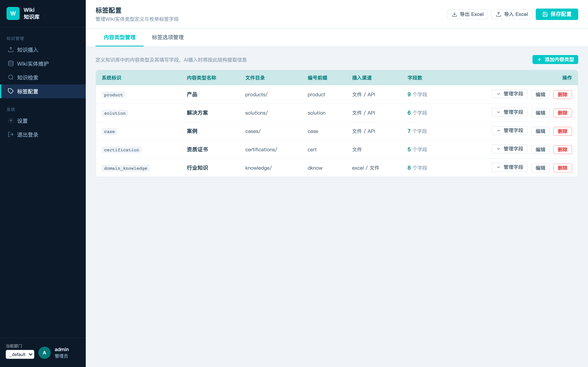The width and height of the screenshot is (588, 367).
Task: Edit the case content type row
Action: tap(540, 131)
